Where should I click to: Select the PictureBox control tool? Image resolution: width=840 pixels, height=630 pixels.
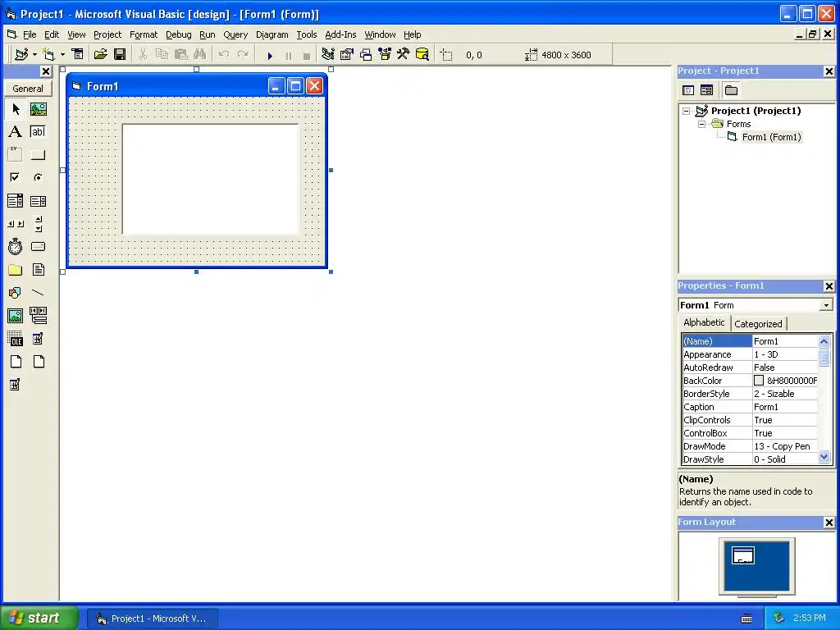coord(38,109)
